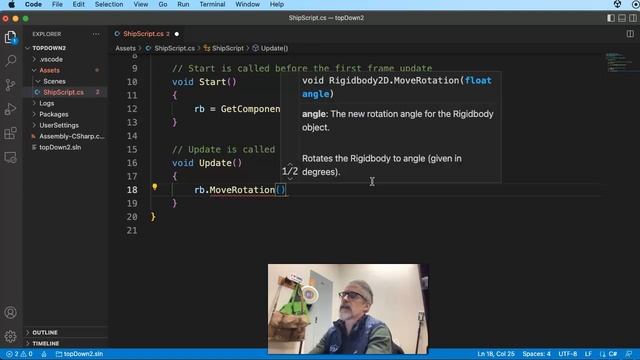Open the Window menu
This screenshot has height=360, width=640.
pos(247,4)
